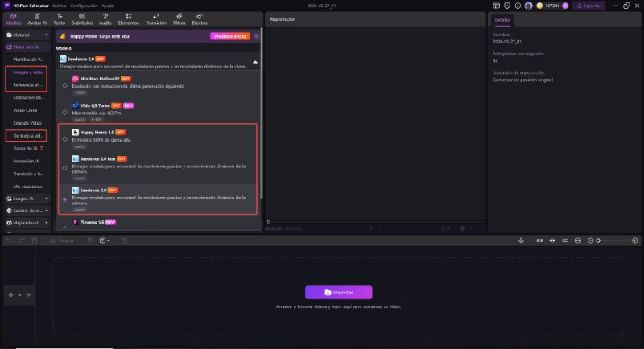This screenshot has height=349, width=644.
Task: Switch to the Subtítulos tab
Action: coord(82,18)
